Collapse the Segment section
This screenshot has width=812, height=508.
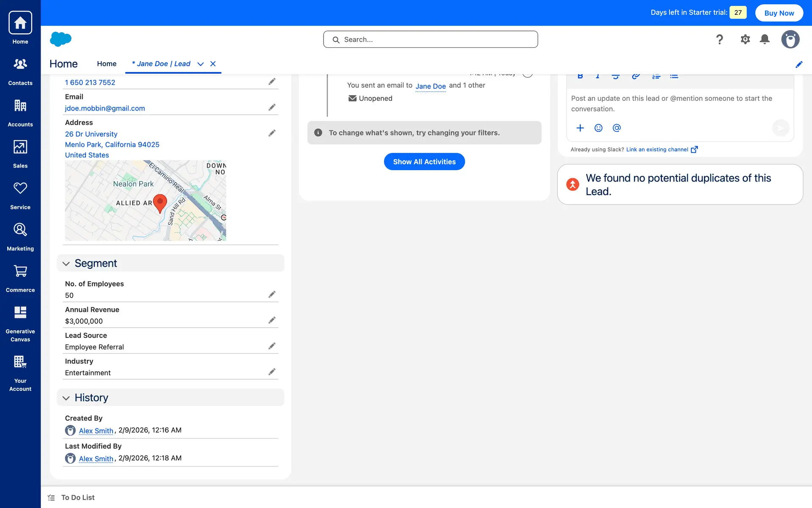pyautogui.click(x=66, y=264)
